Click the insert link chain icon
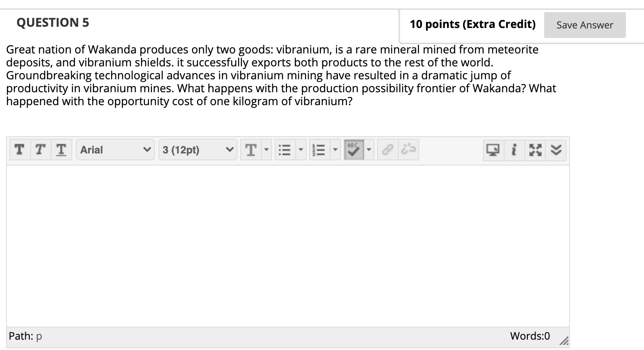644x350 pixels. click(388, 150)
